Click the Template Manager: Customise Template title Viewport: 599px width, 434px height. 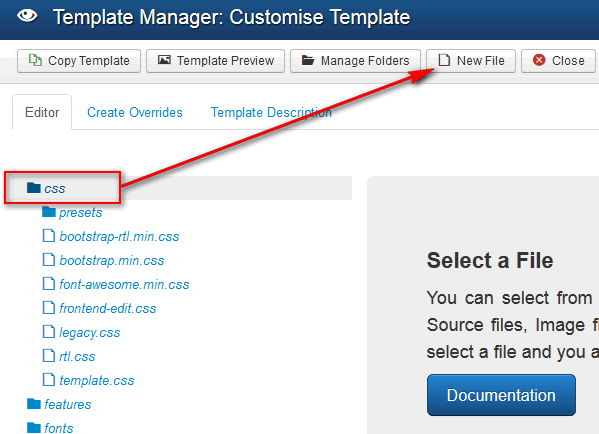232,18
